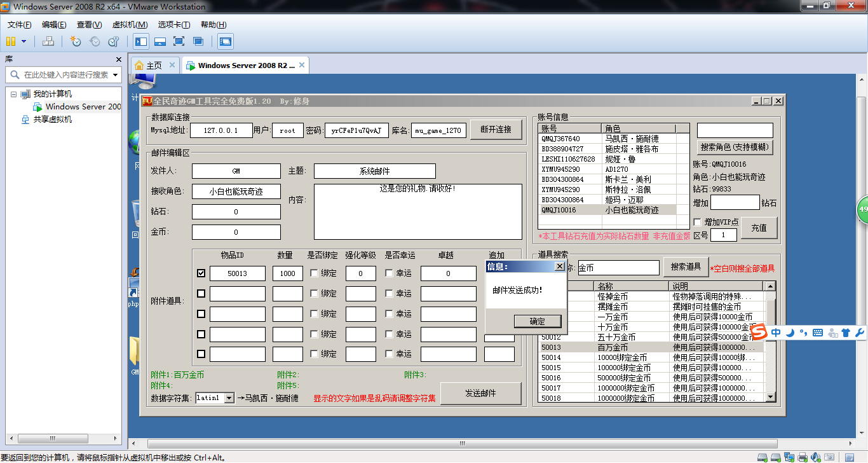
Task: Select 共享虚拟机 in the library tree
Action: click(x=53, y=120)
